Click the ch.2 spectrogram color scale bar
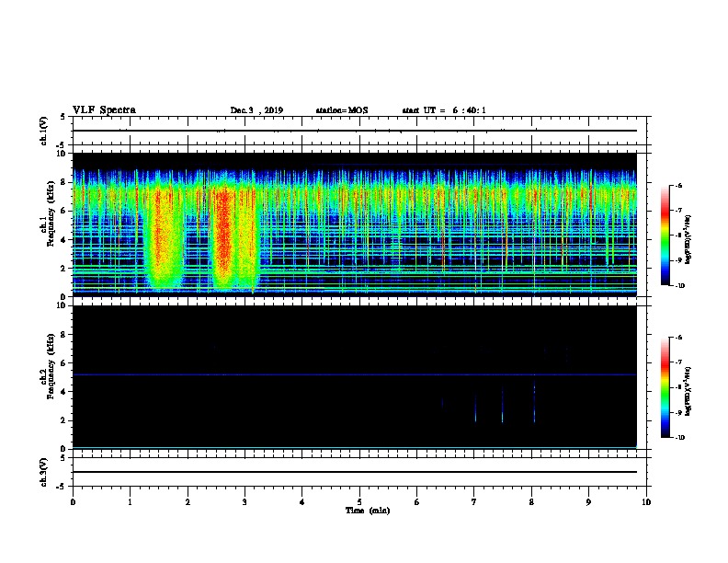This screenshot has height=563, width=728. click(x=665, y=387)
